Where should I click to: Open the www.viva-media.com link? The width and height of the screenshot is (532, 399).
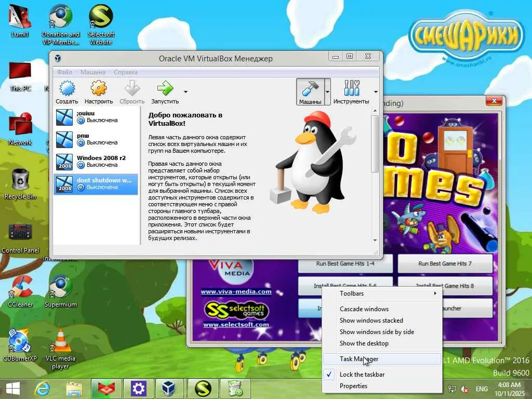click(x=236, y=292)
